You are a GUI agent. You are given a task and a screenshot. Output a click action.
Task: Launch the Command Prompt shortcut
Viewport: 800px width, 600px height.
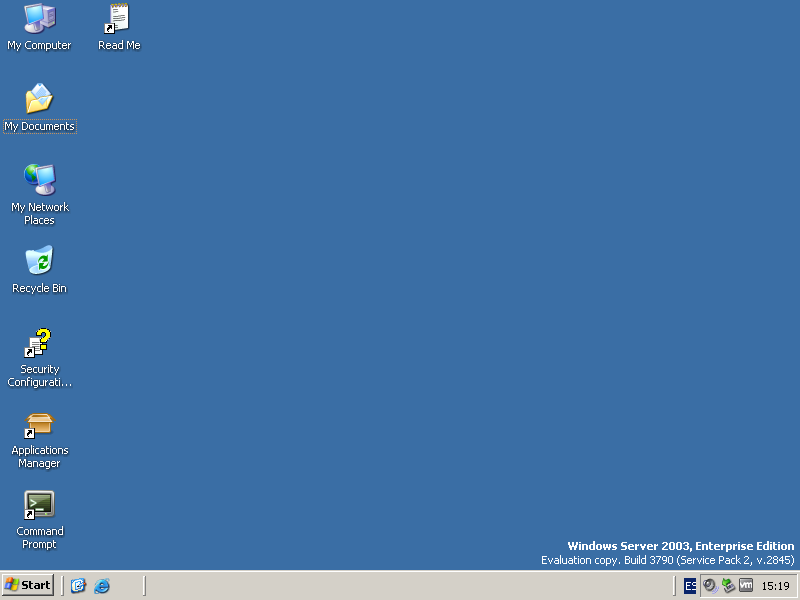coord(40,505)
